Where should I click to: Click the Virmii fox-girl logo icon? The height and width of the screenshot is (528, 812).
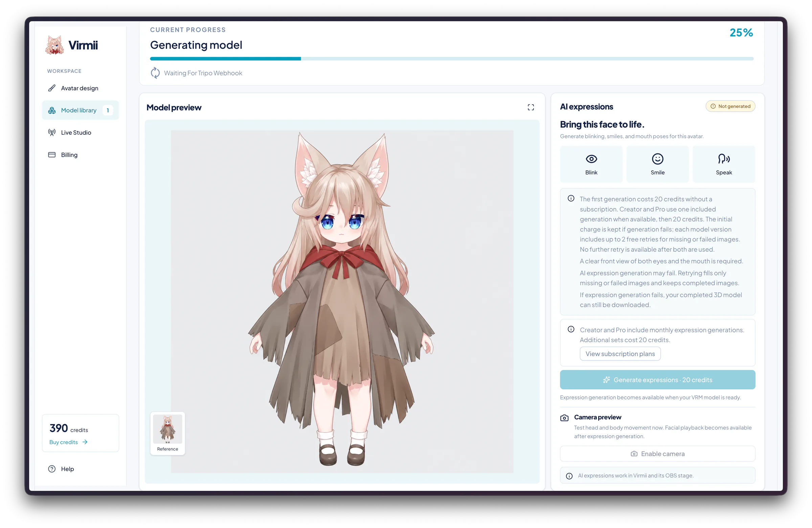pyautogui.click(x=54, y=45)
